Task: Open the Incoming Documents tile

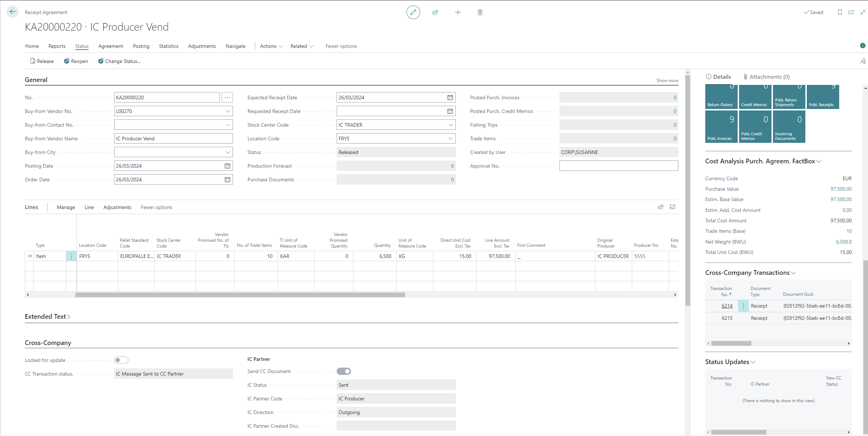Action: point(789,127)
